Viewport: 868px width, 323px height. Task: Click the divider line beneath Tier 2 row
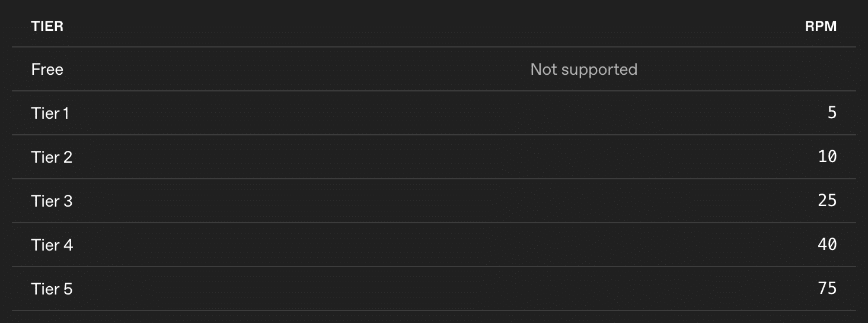coord(434,179)
